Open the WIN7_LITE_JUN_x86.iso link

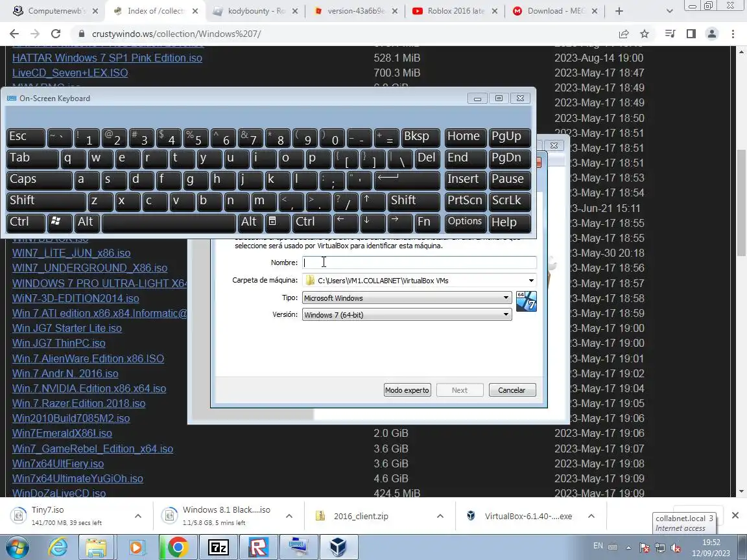coord(71,253)
